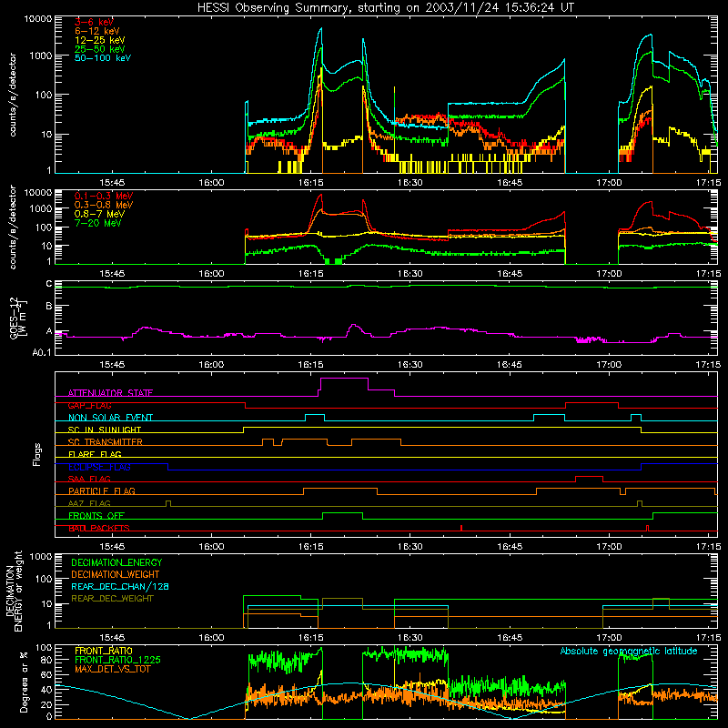Pick the NON_SOLAR_EVENT flag label
This screenshot has width=728, height=728.
tap(110, 418)
